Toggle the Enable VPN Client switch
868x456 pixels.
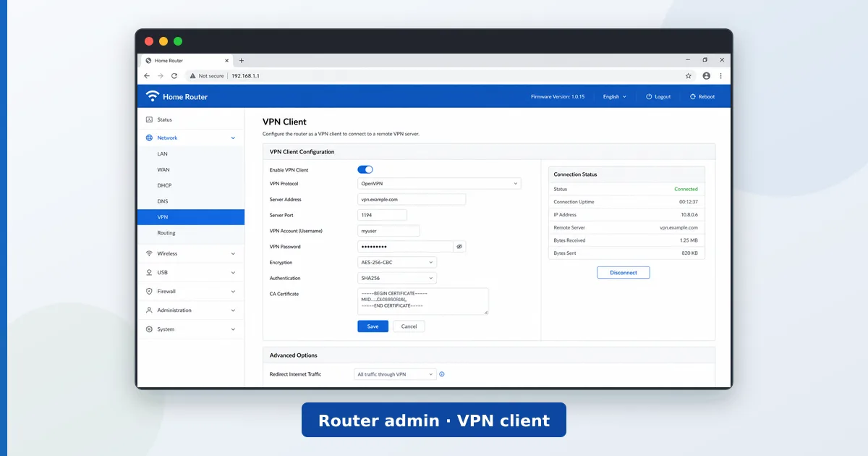click(x=365, y=169)
